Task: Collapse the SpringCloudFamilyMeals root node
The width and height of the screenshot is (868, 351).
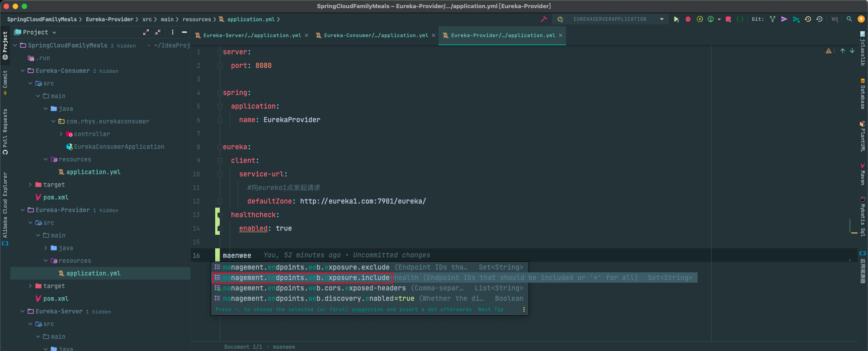Action: pos(15,45)
